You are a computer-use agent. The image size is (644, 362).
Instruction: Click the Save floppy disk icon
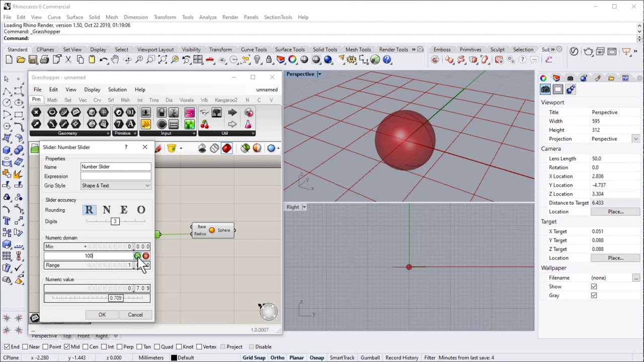(x=33, y=60)
